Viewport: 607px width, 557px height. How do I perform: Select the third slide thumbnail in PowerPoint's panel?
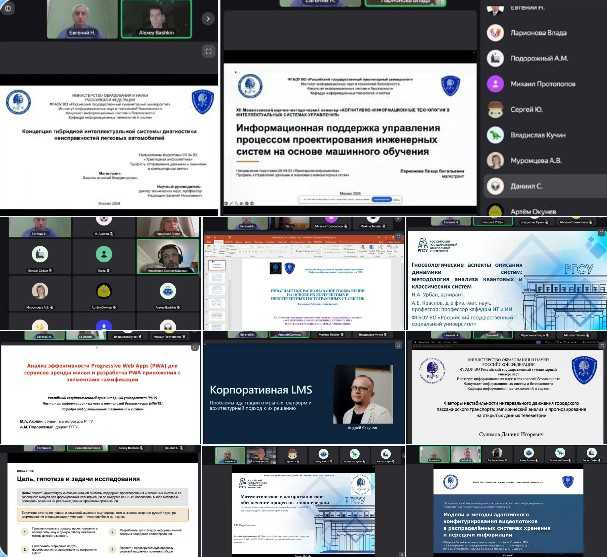point(217,291)
